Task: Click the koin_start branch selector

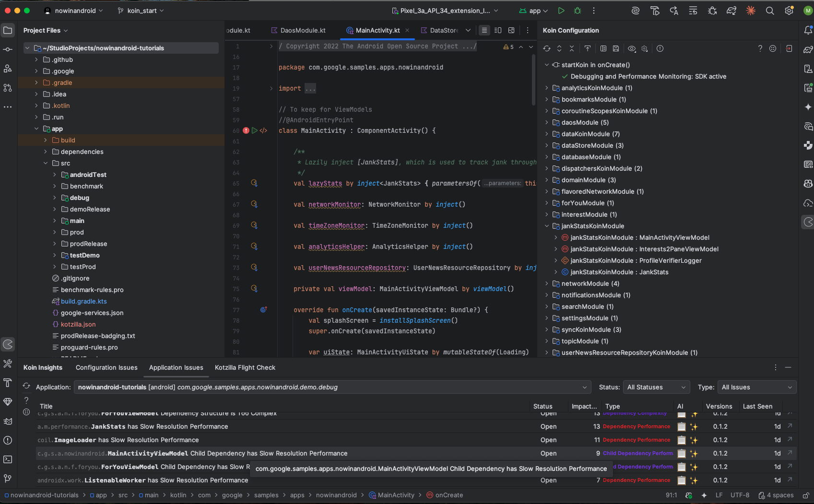Action: (x=141, y=11)
